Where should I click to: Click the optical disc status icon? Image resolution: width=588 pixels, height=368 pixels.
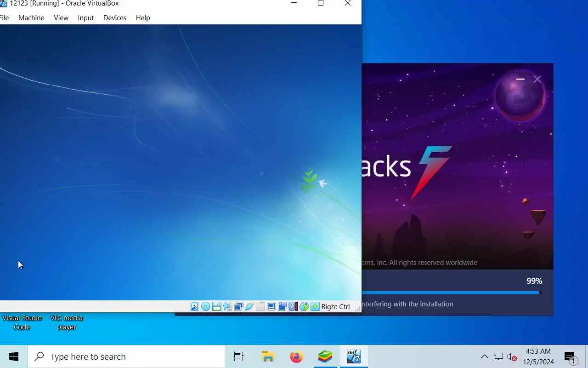coord(206,306)
